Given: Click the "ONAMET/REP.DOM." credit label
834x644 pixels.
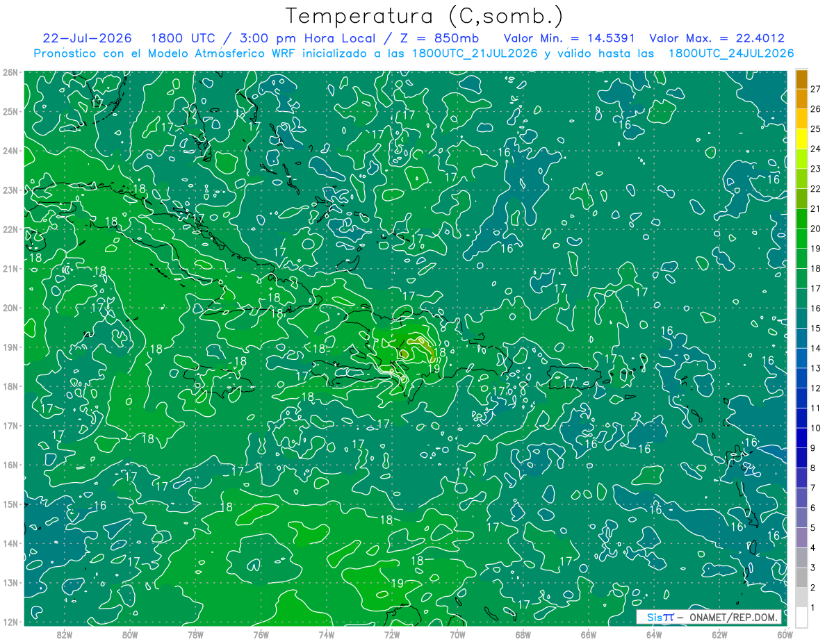Looking at the screenshot, I should (x=733, y=617).
